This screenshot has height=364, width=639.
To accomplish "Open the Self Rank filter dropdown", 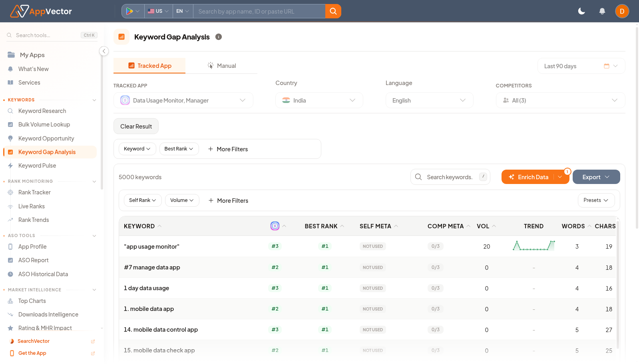I will [142, 200].
